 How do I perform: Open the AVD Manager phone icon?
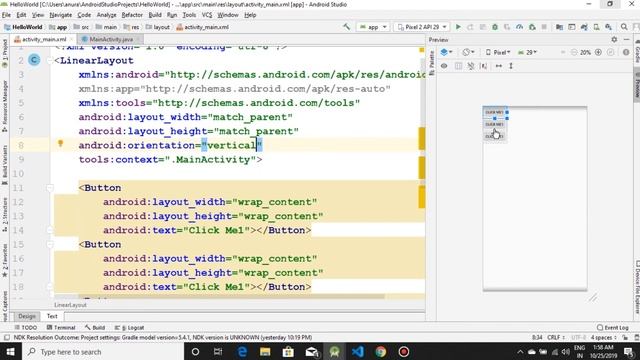coord(596,27)
